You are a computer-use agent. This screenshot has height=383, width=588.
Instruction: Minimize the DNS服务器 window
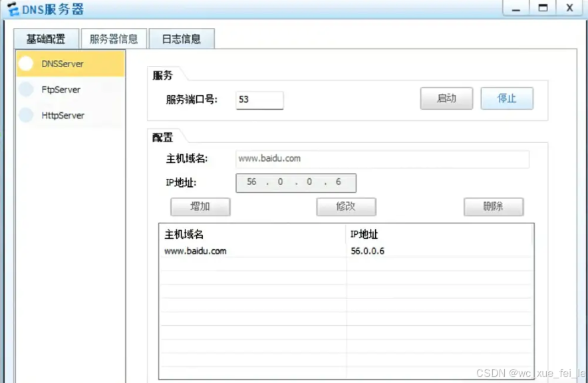pos(516,8)
